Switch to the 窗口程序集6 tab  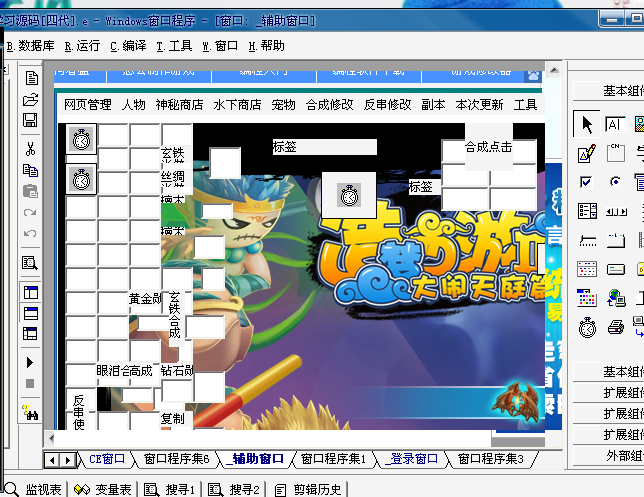(x=177, y=459)
